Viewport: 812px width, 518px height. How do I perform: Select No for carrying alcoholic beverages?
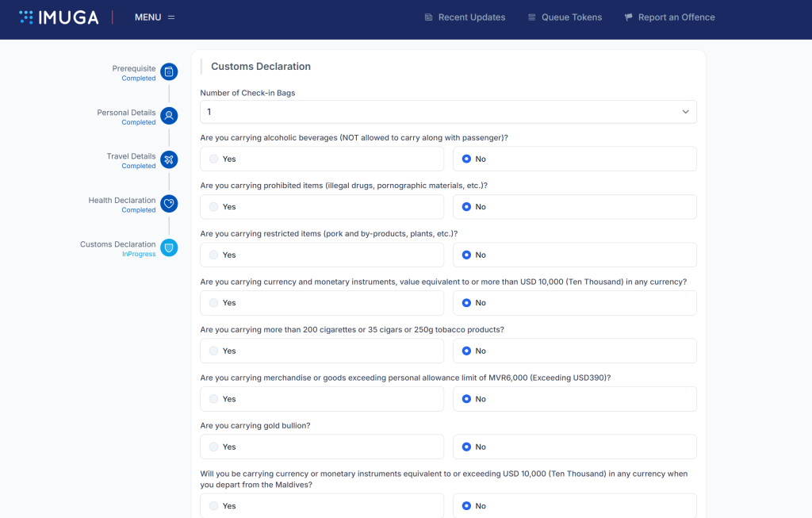pos(575,159)
